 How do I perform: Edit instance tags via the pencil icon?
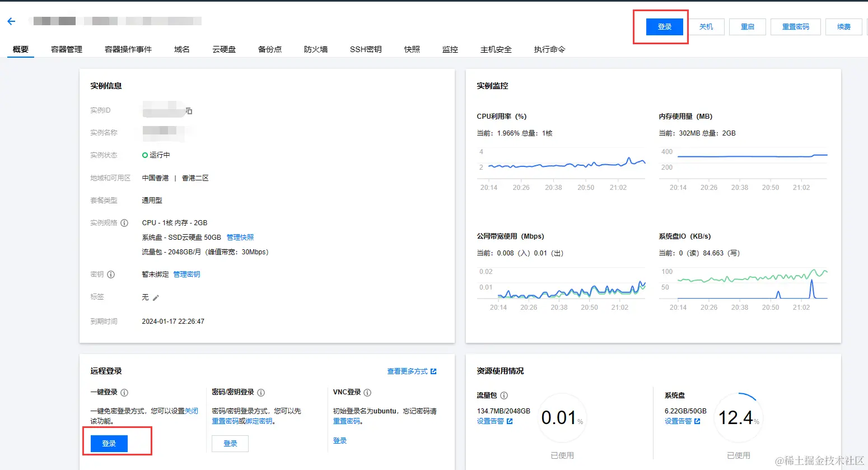click(x=156, y=297)
